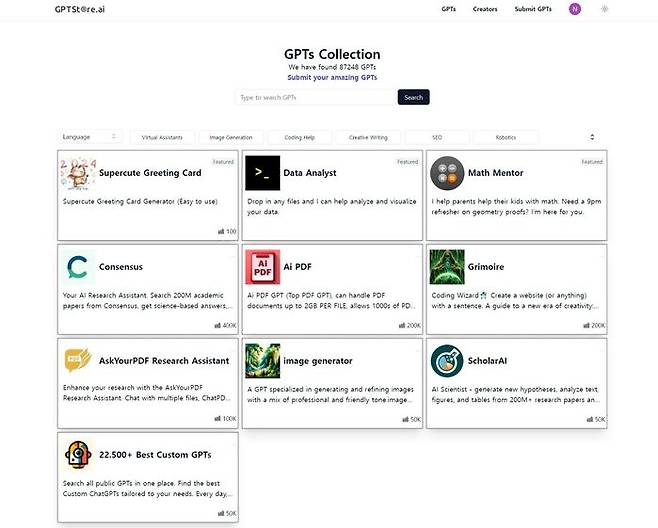
Task: Click the Data Analyst terminal icon
Action: coord(263,173)
